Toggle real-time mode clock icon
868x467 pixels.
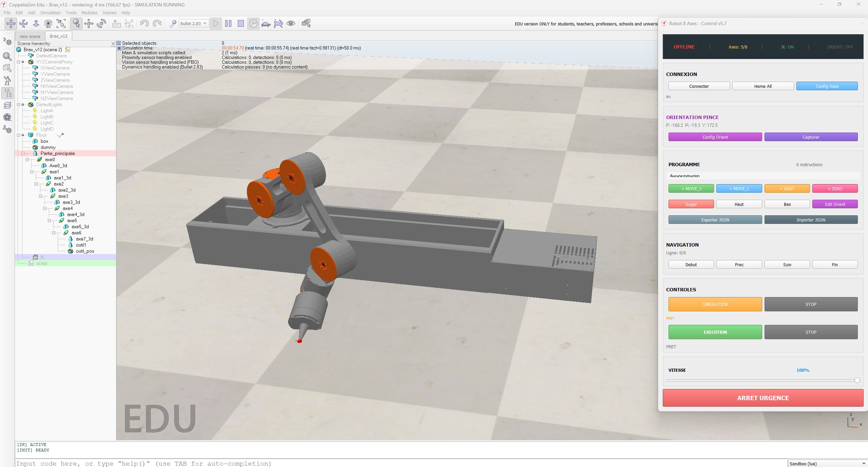pyautogui.click(x=253, y=23)
